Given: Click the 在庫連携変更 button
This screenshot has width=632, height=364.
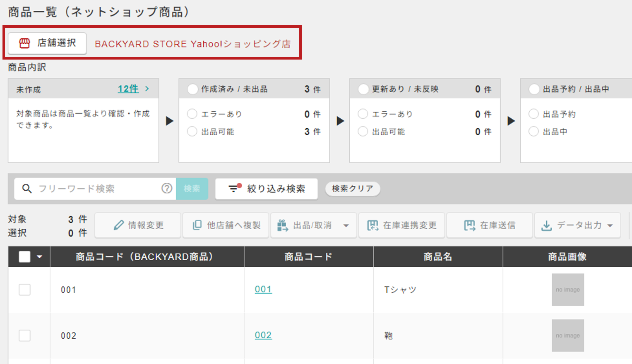Looking at the screenshot, I should coord(402,225).
